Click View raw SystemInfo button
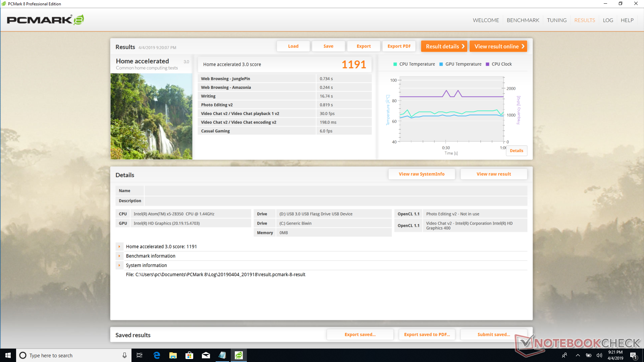The height and width of the screenshot is (362, 644). coord(422,174)
